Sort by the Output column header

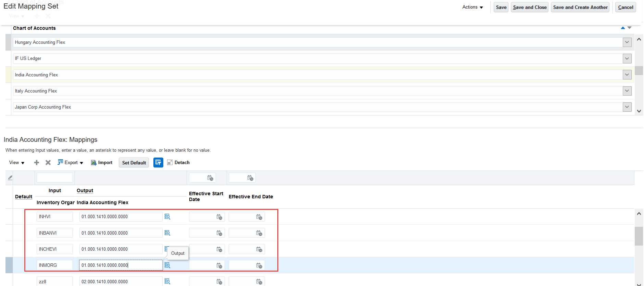click(x=85, y=190)
